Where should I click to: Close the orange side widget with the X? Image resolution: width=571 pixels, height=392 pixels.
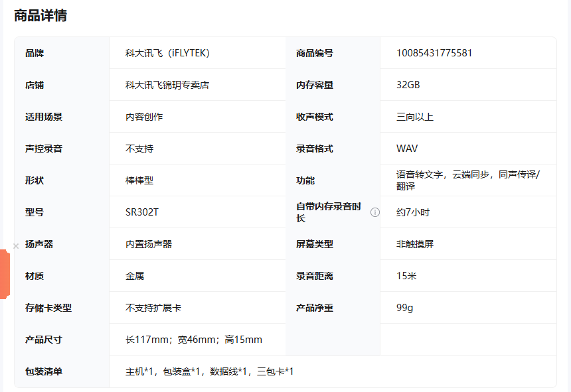coord(16,246)
